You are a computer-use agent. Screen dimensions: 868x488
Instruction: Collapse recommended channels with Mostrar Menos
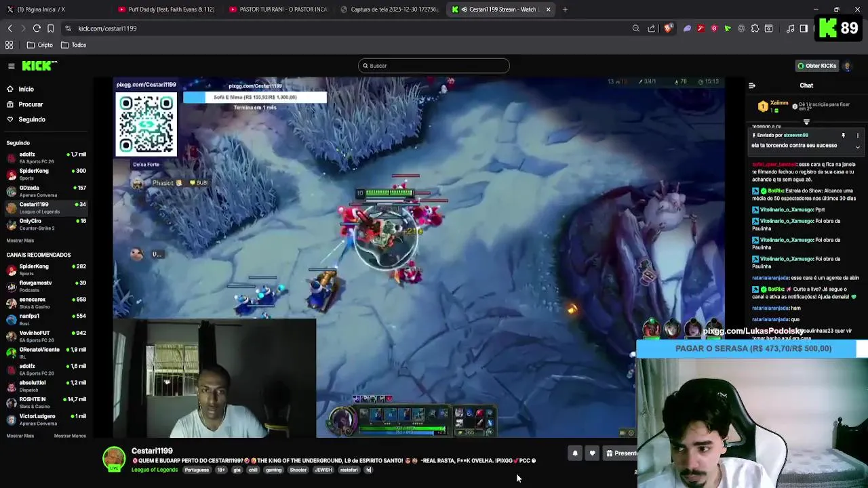click(70, 436)
